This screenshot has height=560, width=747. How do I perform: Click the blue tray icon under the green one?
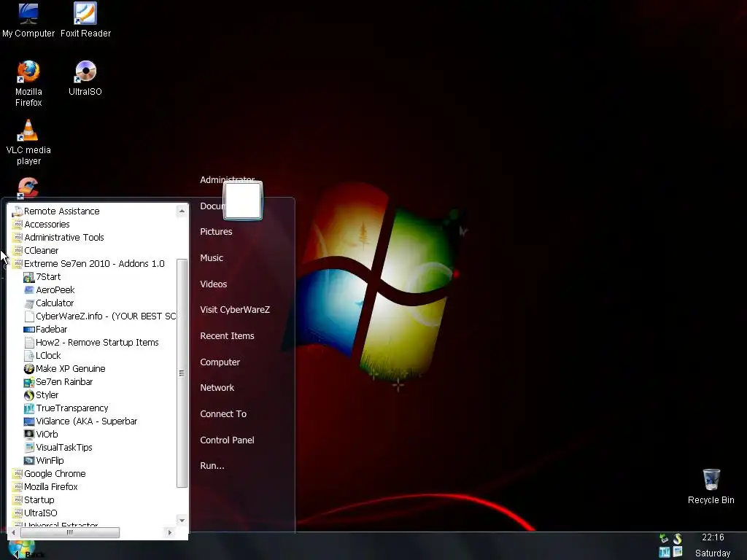click(x=664, y=553)
